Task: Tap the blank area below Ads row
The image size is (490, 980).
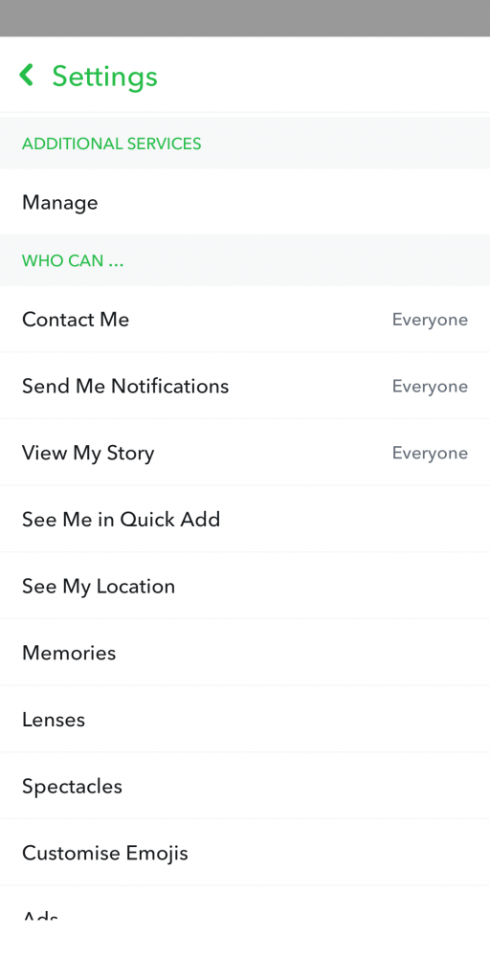Action: click(x=245, y=949)
